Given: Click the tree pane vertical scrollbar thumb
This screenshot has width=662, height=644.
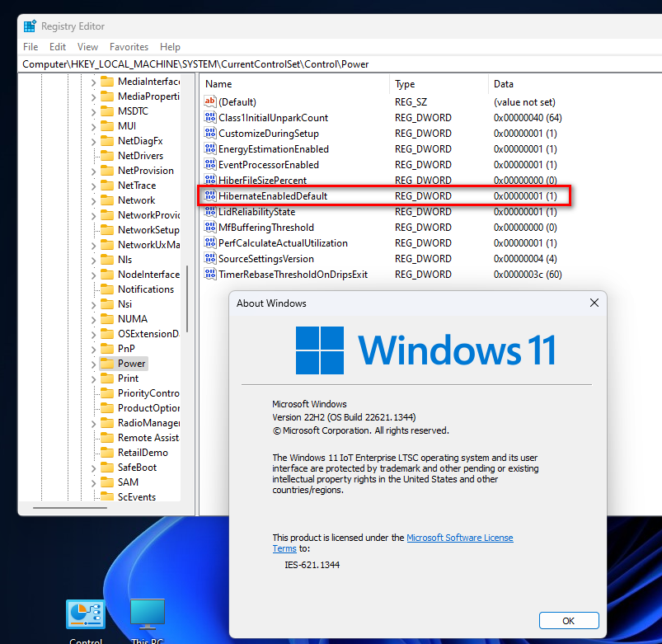Looking at the screenshot, I should click(x=186, y=298).
